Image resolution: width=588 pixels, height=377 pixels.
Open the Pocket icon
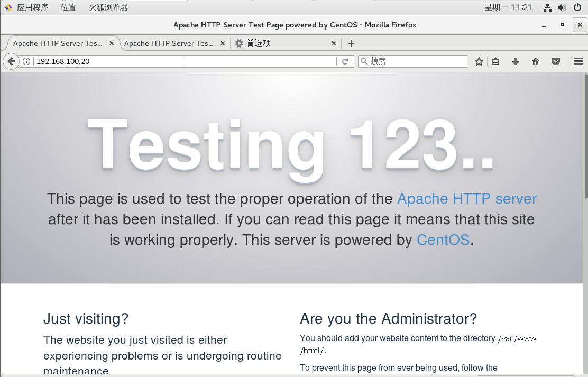pos(556,61)
